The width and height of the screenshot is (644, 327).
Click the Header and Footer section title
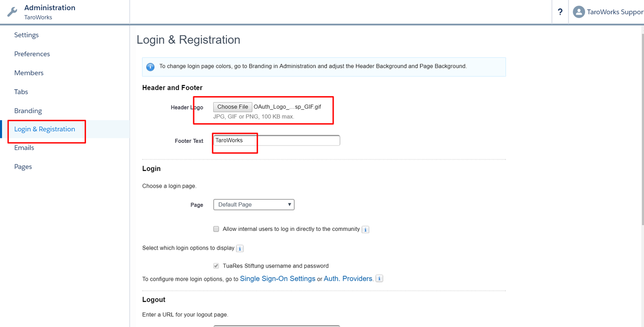coord(173,88)
